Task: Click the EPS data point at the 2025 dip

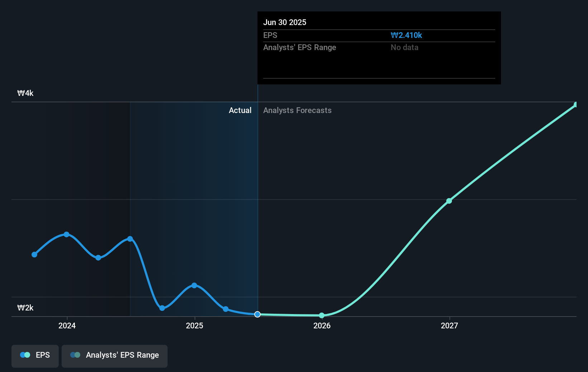Action: 162,308
